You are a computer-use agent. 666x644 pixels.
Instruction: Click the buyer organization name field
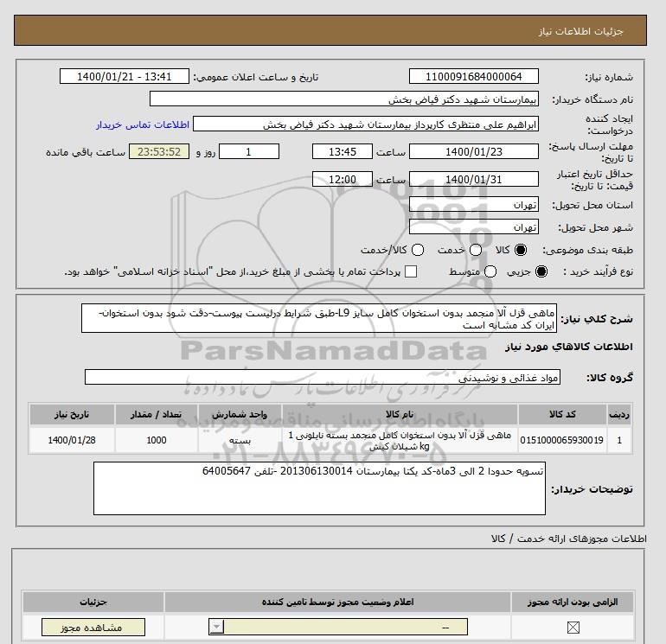click(x=344, y=99)
